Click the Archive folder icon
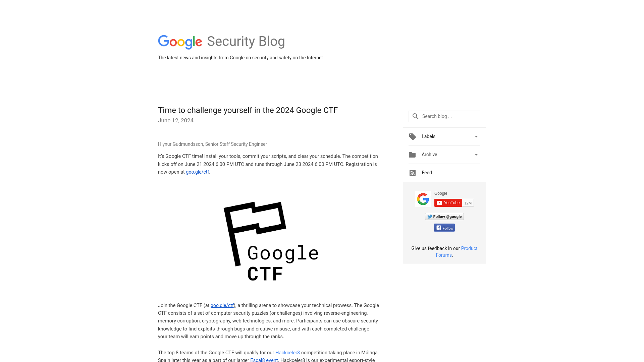 (x=412, y=154)
